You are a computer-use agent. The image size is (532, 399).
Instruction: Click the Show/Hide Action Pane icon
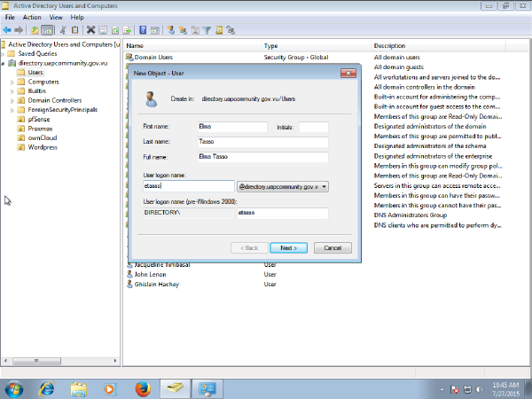155,30
